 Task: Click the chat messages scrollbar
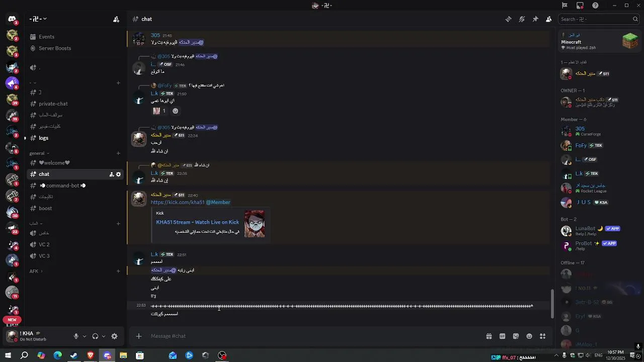click(552, 304)
